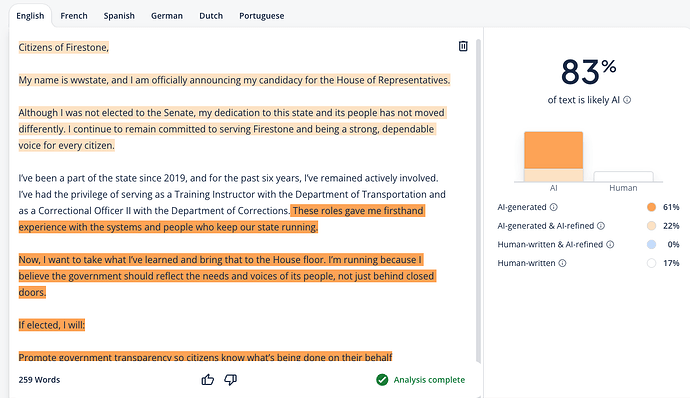Click the white Human-written color dot

point(651,263)
